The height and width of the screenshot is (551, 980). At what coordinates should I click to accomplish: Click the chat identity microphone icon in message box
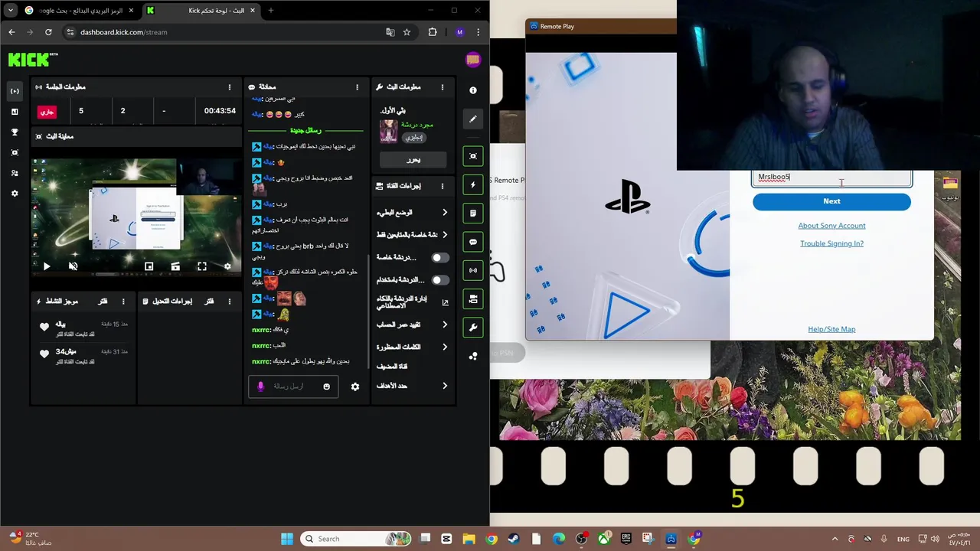(x=260, y=386)
